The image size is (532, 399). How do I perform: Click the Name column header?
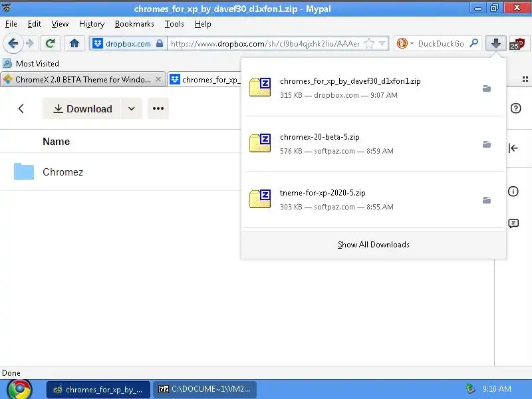pos(57,142)
